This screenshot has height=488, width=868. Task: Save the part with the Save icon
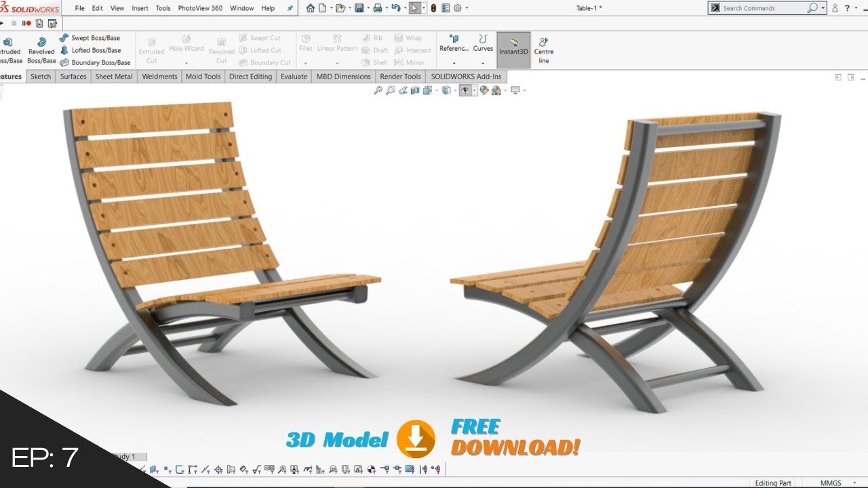coord(359,8)
